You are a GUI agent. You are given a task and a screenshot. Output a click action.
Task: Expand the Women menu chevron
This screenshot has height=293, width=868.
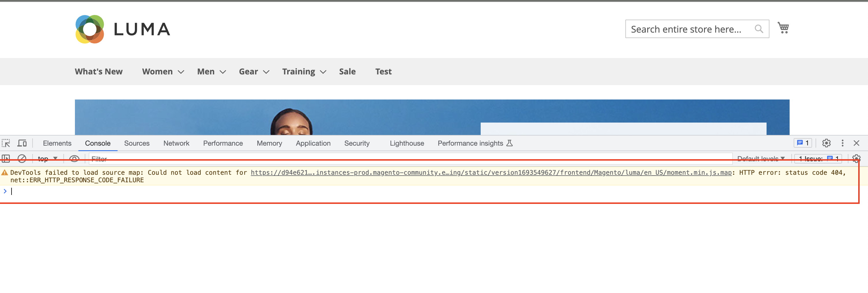(181, 72)
